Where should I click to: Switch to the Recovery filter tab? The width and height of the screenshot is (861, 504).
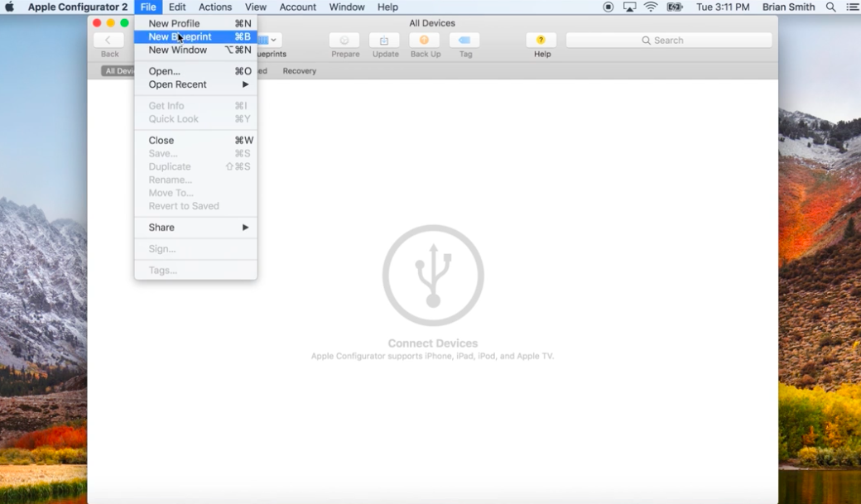299,71
